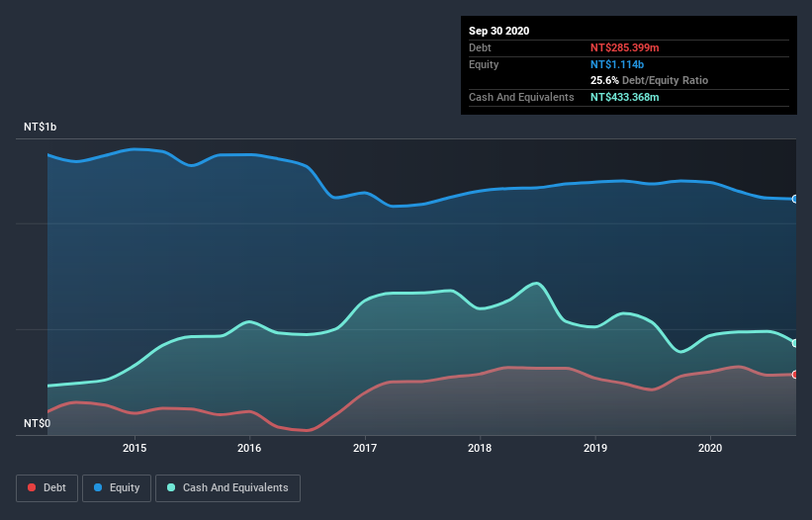The height and width of the screenshot is (520, 812).
Task: Click Cash And Equivalents tooltip label
Action: click(521, 97)
